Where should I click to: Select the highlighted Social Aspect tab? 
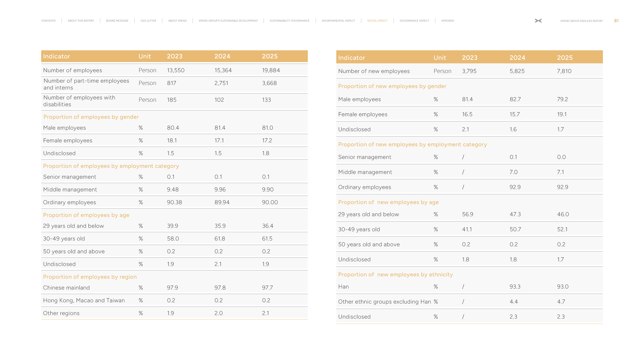click(377, 21)
